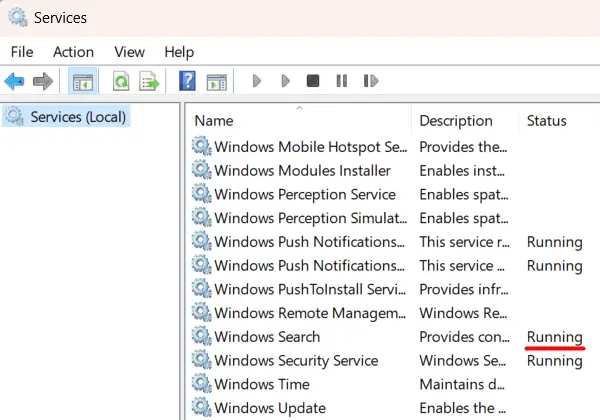Open the Action menu
Viewport: 600px width, 420px height.
tap(73, 52)
